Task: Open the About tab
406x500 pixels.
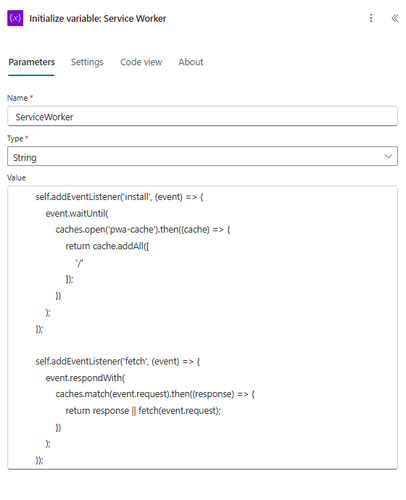Action: pos(191,62)
